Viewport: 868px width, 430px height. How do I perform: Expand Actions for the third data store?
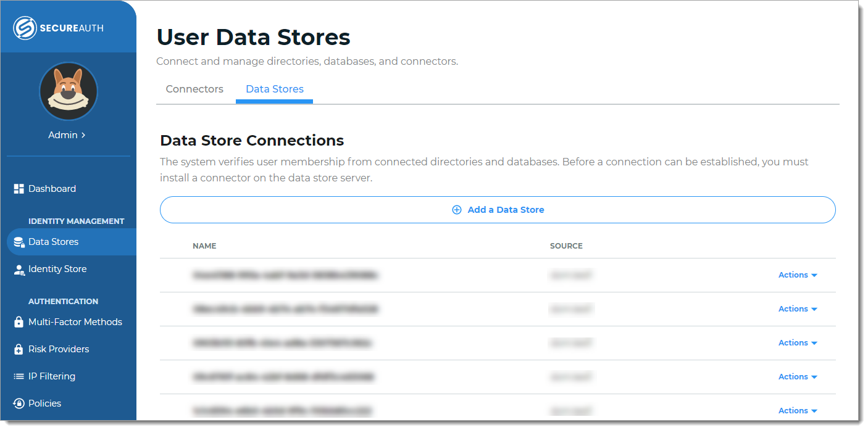(x=797, y=342)
